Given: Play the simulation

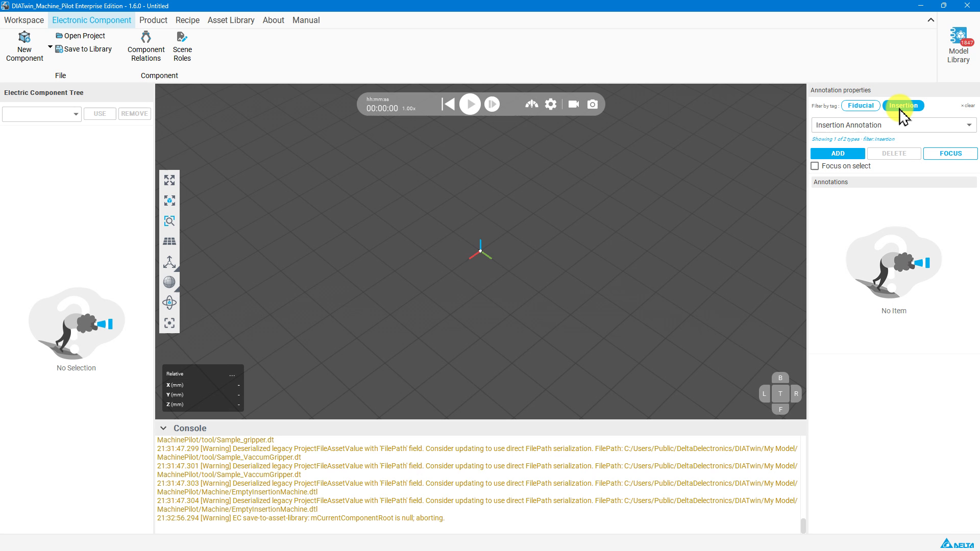Looking at the screenshot, I should 470,105.
